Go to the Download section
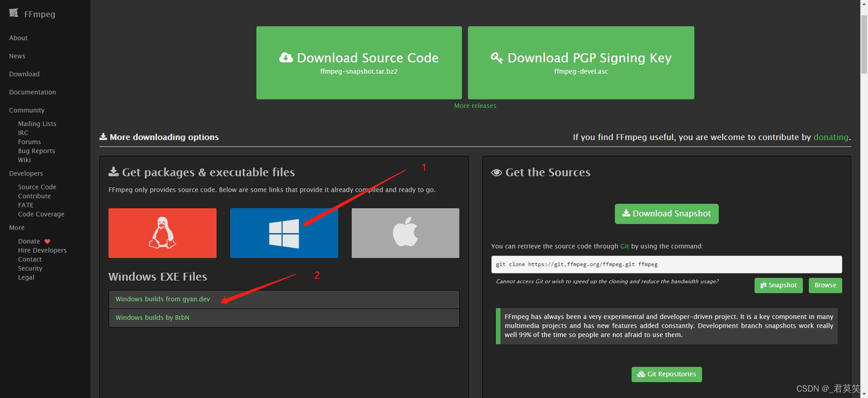This screenshot has width=868, height=398. tap(24, 74)
